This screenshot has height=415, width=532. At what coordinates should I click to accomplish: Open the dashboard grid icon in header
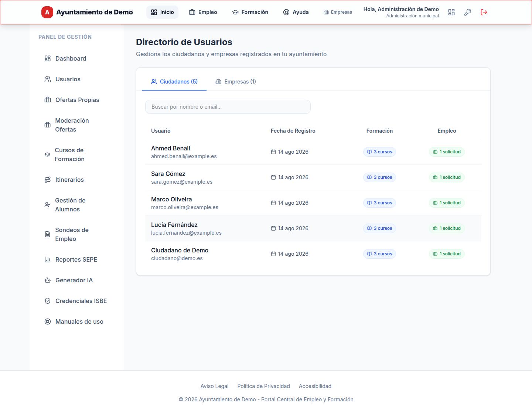click(451, 12)
